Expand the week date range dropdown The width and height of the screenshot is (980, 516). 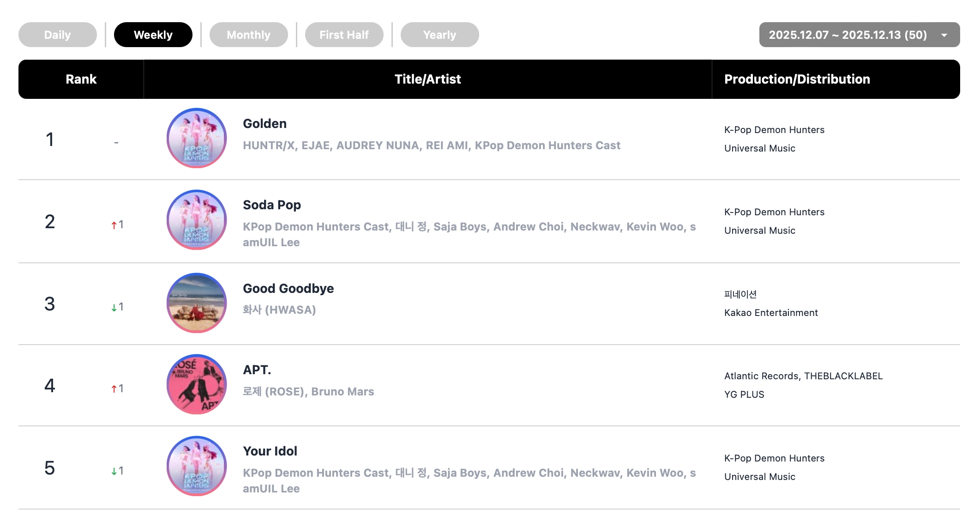pos(848,35)
